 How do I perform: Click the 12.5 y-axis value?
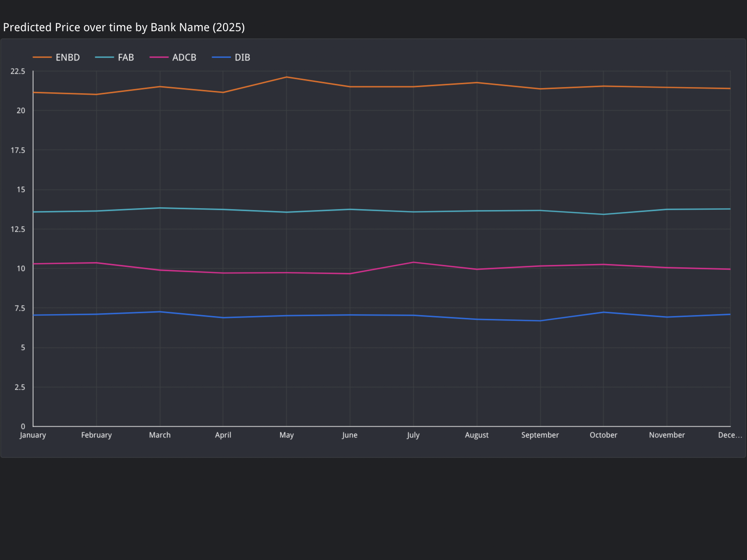[x=18, y=229]
